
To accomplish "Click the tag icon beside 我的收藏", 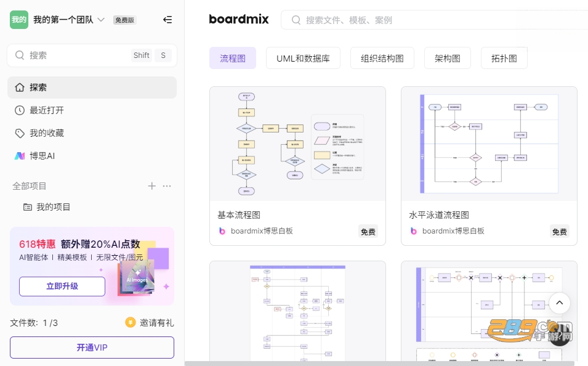I will coord(20,133).
